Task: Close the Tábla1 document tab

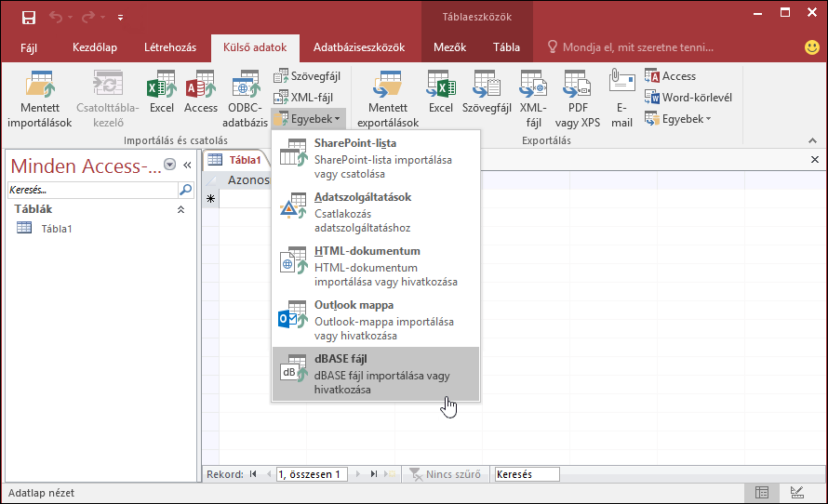Action: pyautogui.click(x=815, y=159)
